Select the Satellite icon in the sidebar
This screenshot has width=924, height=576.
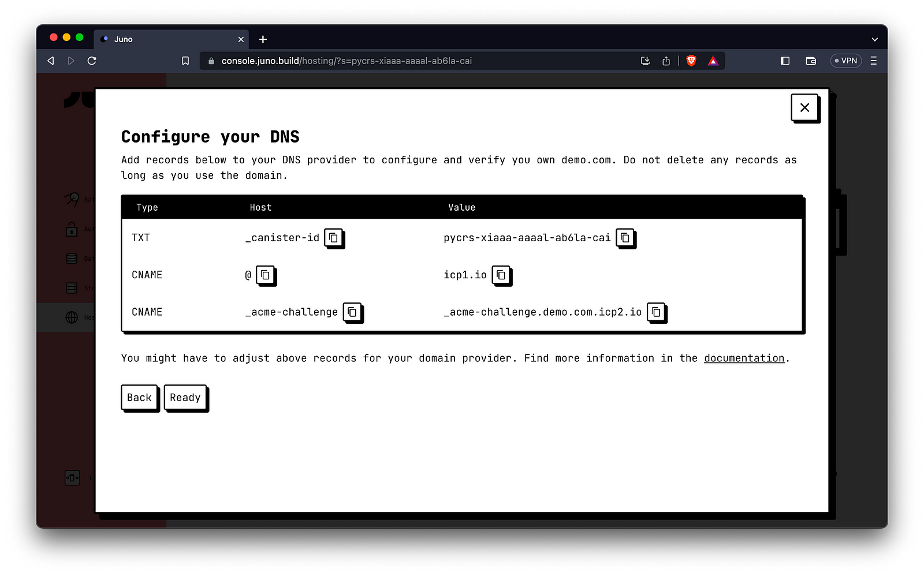[71, 199]
